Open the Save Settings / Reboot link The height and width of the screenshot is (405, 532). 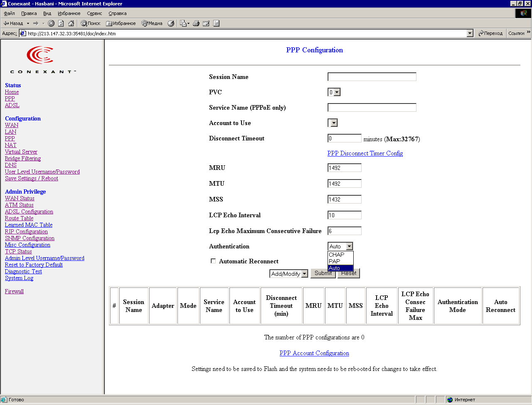coord(32,178)
